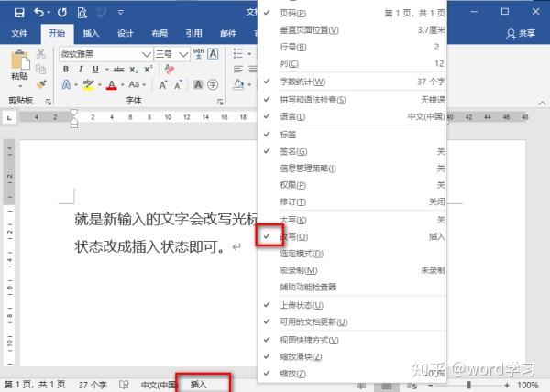This screenshot has height=392, width=550.
Task: Click the Paste icon
Action: 20,60
